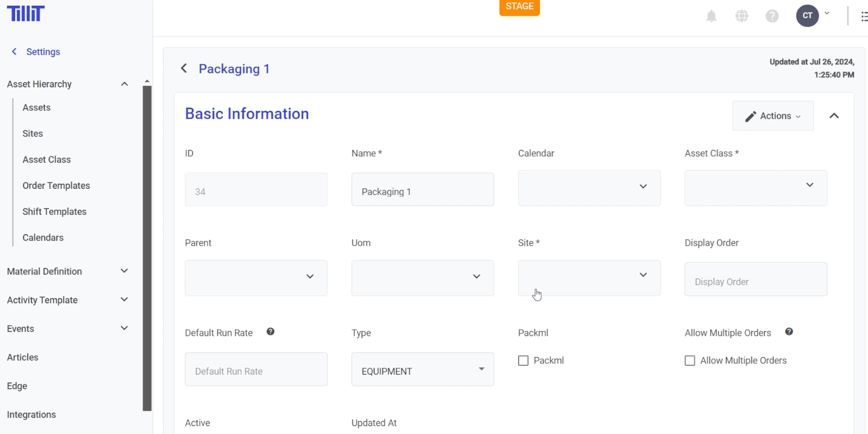Click help icon next to Allow Multiple Orders

click(x=789, y=332)
